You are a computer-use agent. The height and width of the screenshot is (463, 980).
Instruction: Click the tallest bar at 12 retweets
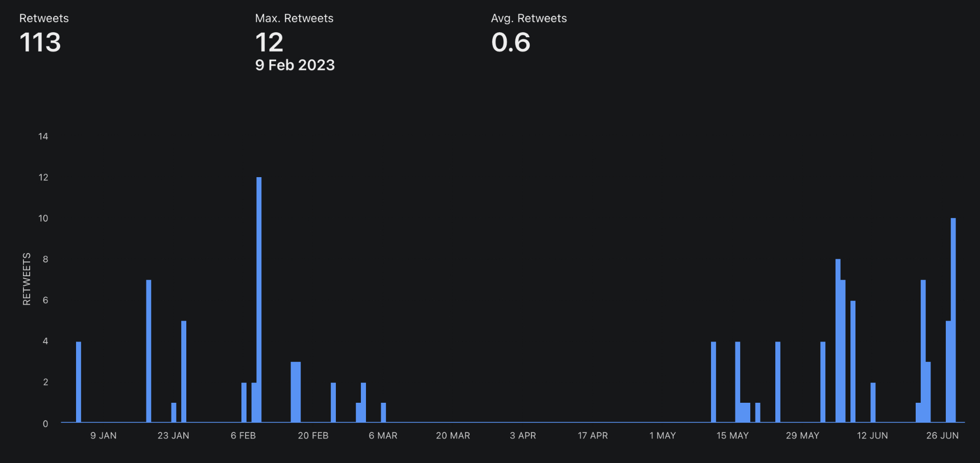(259, 300)
